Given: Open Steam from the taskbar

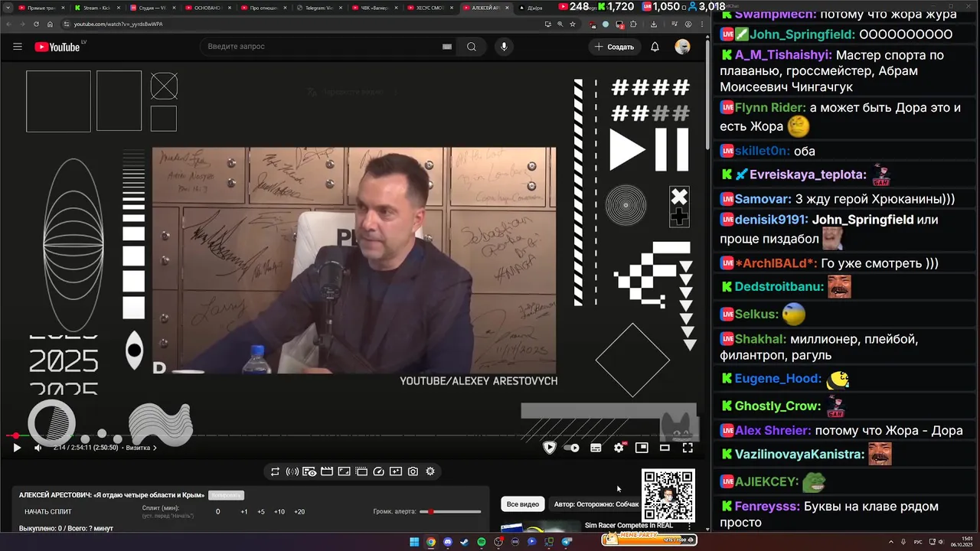Looking at the screenshot, I should click(x=464, y=542).
